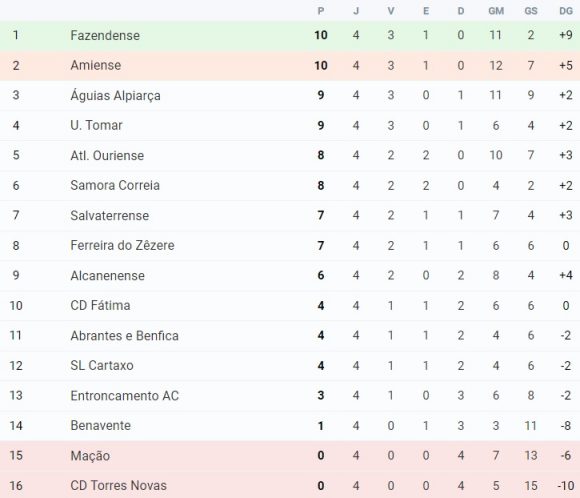Screen dimensions: 580x498
Task: Open Ferreira do Zêzere team page
Action: point(122,245)
